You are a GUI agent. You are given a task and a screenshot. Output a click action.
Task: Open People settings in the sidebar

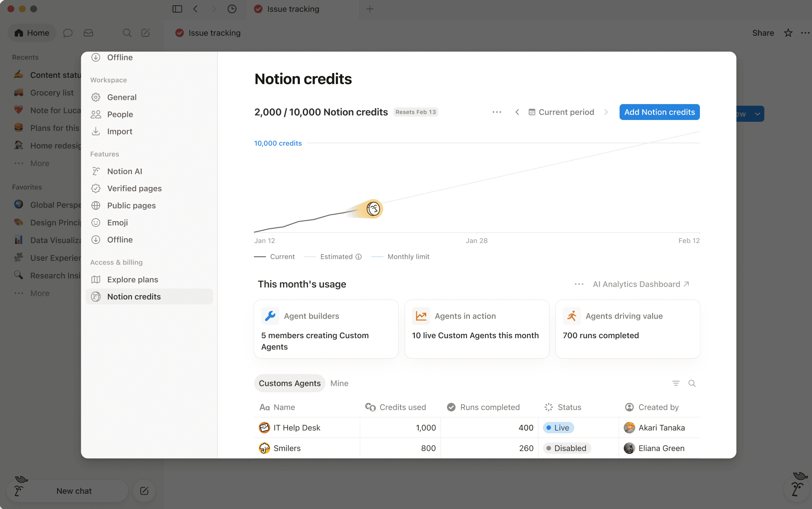121,114
